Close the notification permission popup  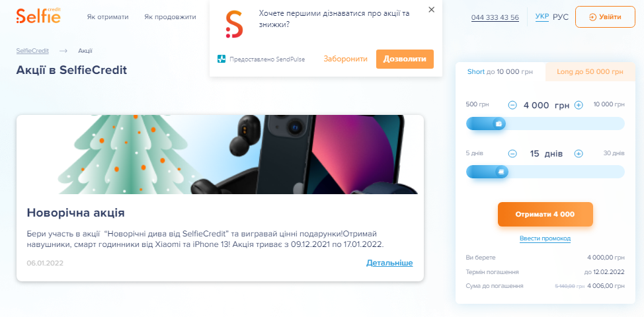point(431,10)
